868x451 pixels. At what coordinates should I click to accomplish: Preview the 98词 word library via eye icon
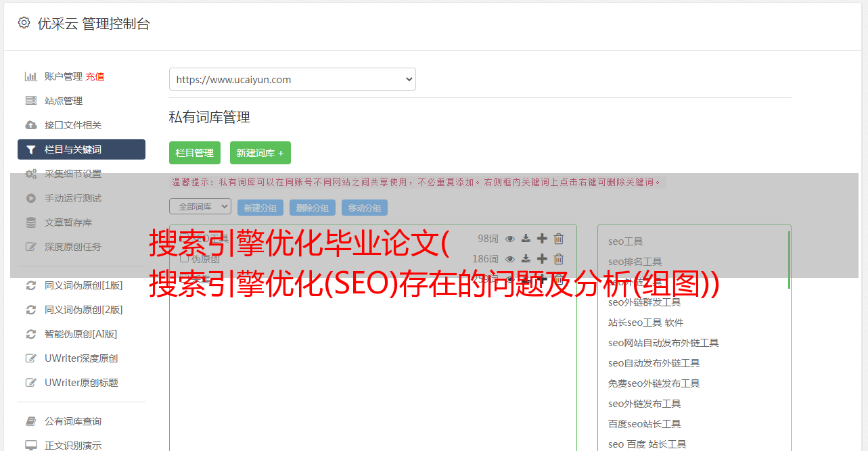(510, 239)
